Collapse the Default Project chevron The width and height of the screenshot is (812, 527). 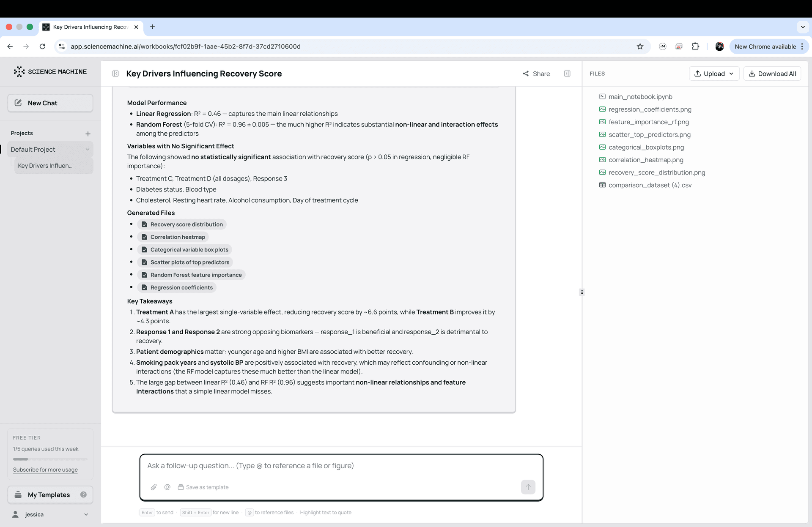[87, 150]
